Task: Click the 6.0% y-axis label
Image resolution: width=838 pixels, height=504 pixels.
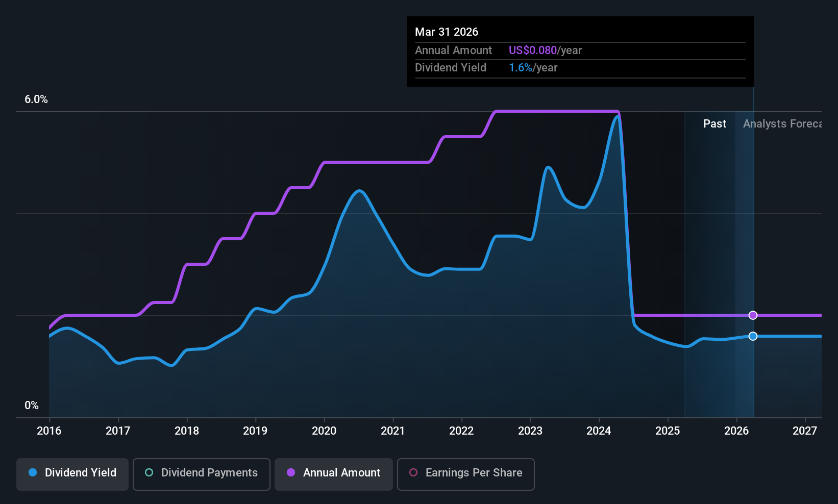Action: click(36, 99)
